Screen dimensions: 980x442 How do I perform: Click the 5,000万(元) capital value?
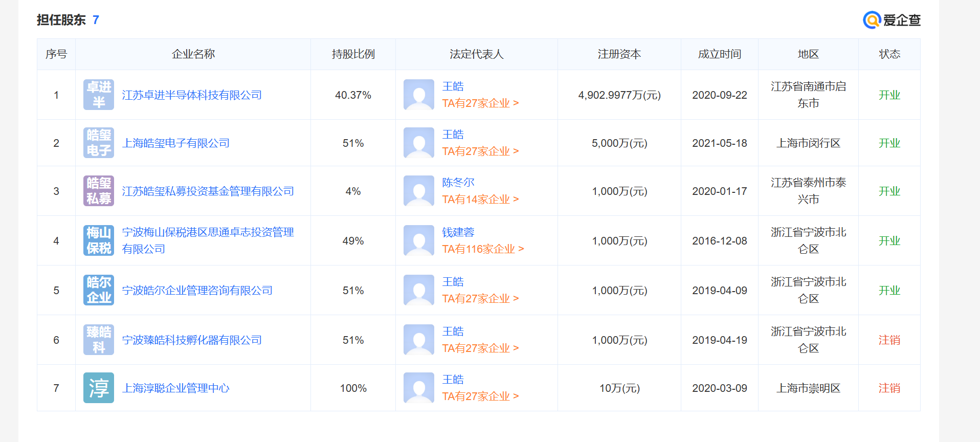(619, 143)
